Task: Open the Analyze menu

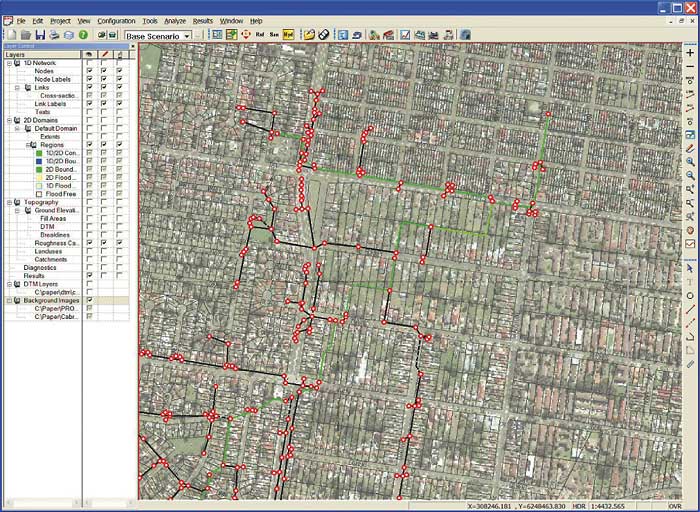Action: click(x=175, y=21)
